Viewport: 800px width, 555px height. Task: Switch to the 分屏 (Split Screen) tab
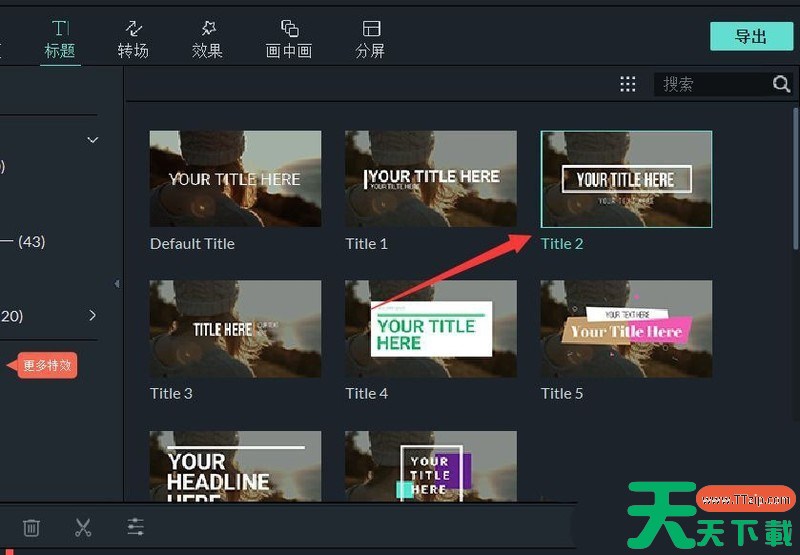pyautogui.click(x=370, y=39)
